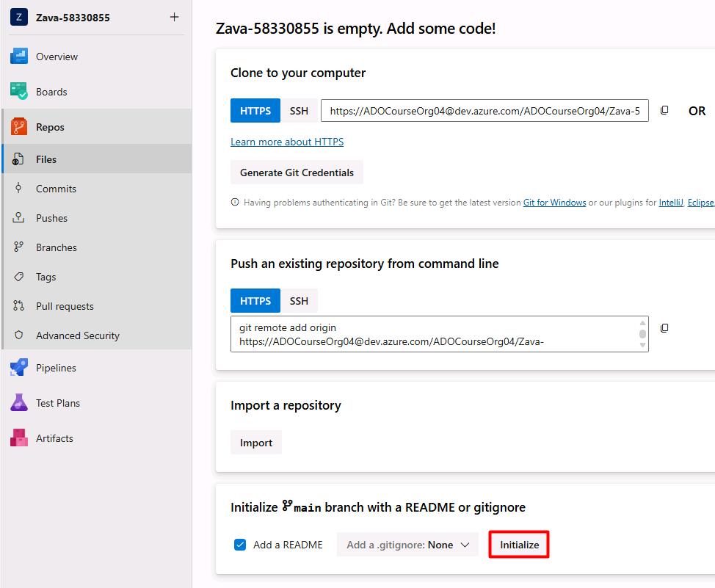Click the Pull requests icon
Image resolution: width=715 pixels, height=588 pixels.
tap(18, 305)
